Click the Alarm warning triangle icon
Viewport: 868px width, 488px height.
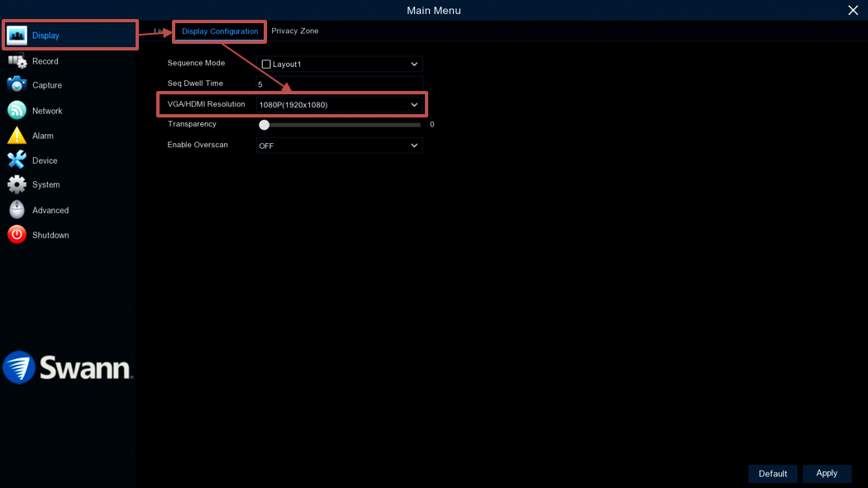click(x=17, y=136)
